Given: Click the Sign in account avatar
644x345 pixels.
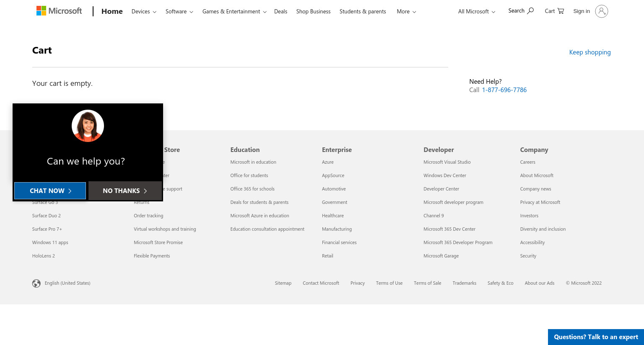Looking at the screenshot, I should [x=601, y=11].
